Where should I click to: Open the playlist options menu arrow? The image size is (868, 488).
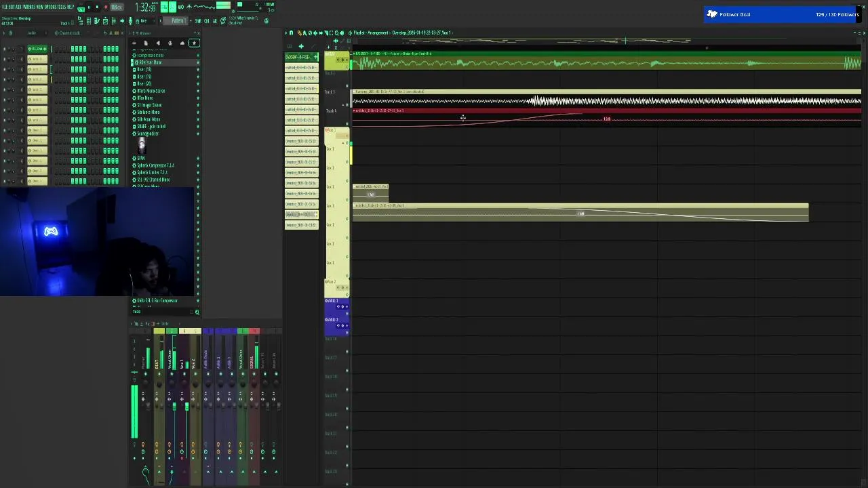point(286,33)
